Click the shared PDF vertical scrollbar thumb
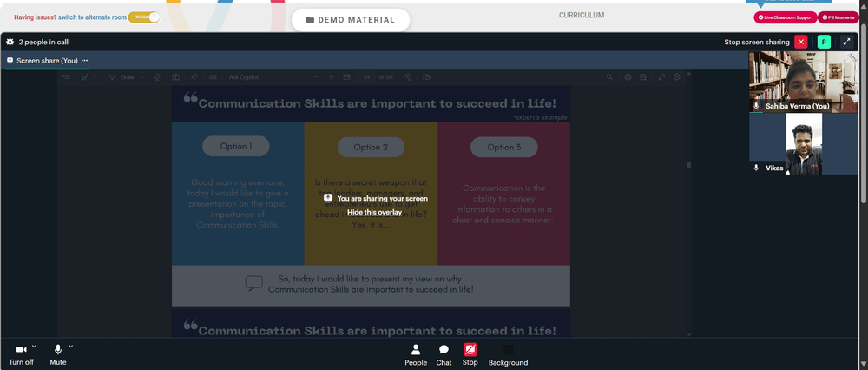 [688, 164]
